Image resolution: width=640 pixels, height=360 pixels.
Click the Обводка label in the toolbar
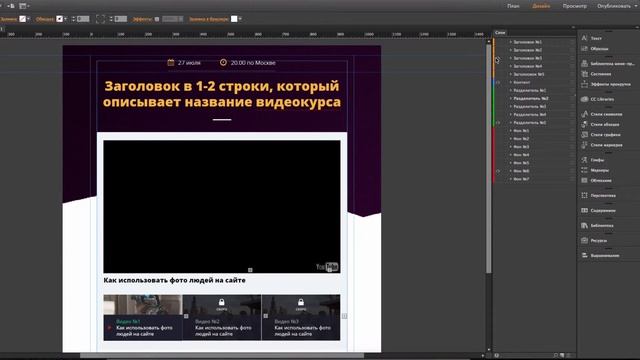[44, 19]
